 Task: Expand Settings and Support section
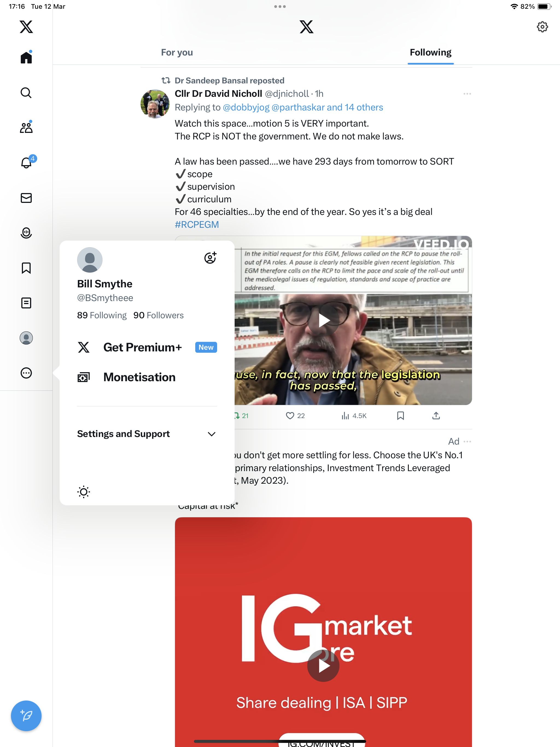[x=147, y=434]
